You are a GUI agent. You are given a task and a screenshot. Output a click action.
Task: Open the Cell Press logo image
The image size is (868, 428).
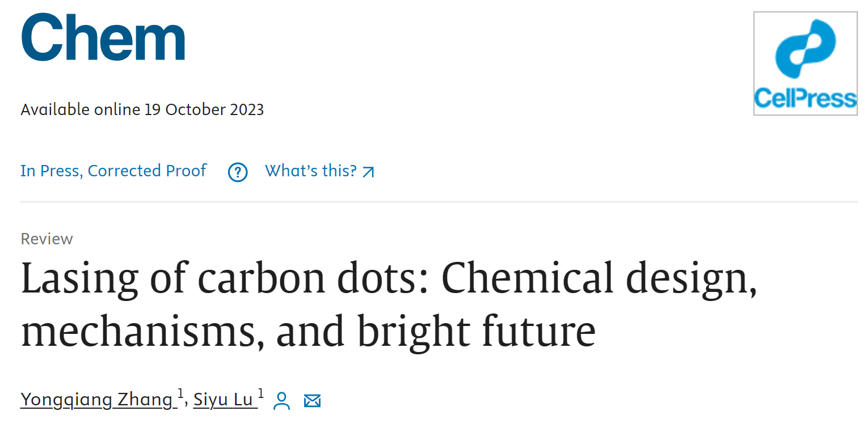(x=805, y=63)
